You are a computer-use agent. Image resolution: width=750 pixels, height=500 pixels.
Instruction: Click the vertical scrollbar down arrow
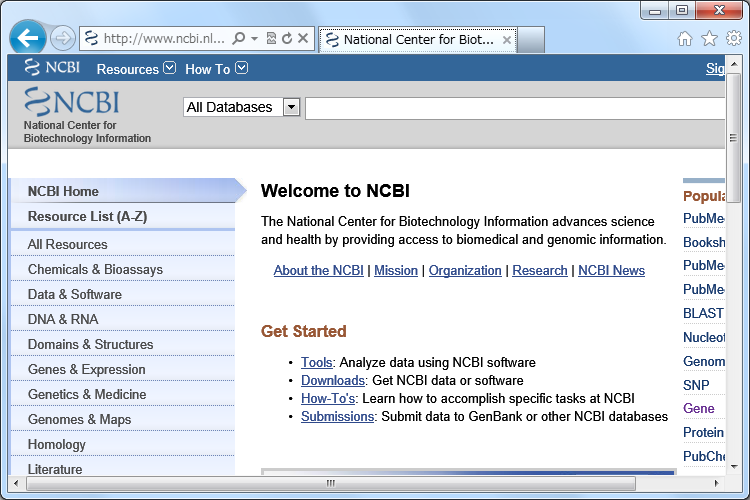(734, 467)
